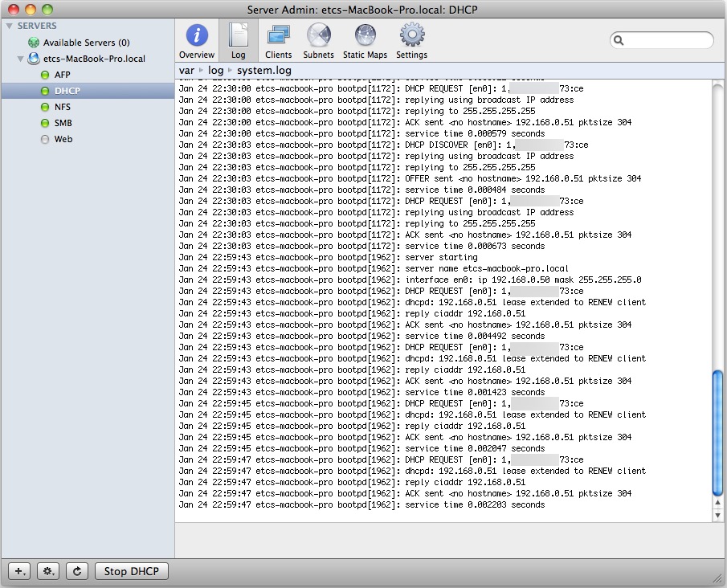This screenshot has height=588, width=727.
Task: Click the scrollbar down arrow
Action: pyautogui.click(x=717, y=514)
